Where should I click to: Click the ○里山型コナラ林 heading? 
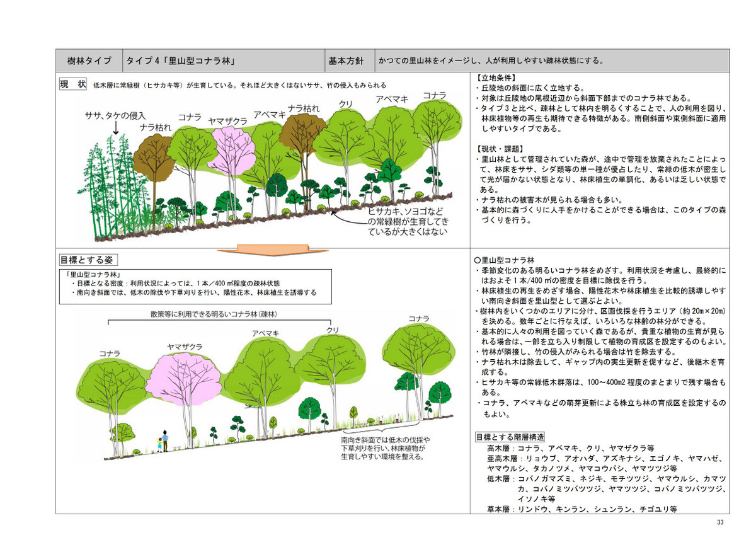503,260
